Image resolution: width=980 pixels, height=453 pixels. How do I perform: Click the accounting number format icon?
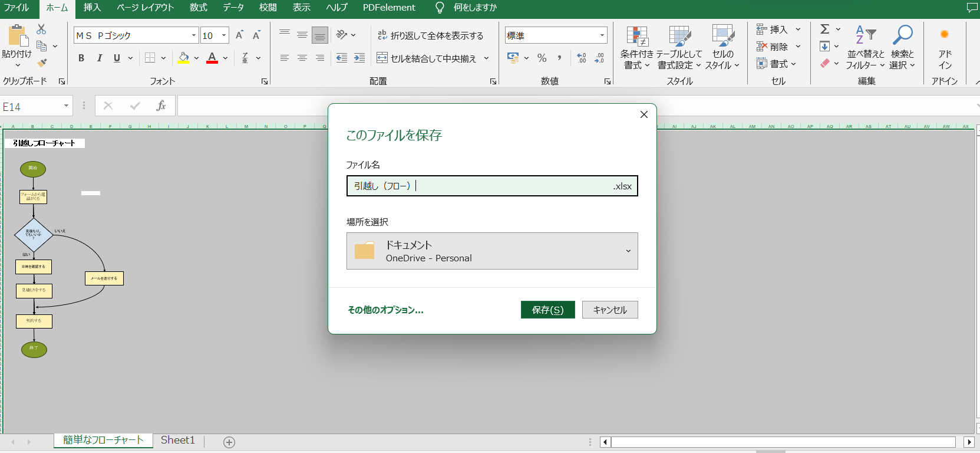click(x=513, y=58)
